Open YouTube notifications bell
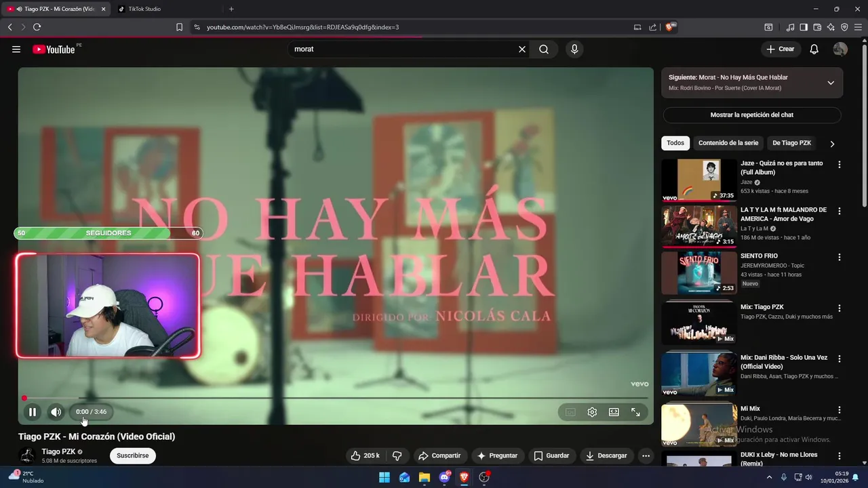 pos(814,49)
